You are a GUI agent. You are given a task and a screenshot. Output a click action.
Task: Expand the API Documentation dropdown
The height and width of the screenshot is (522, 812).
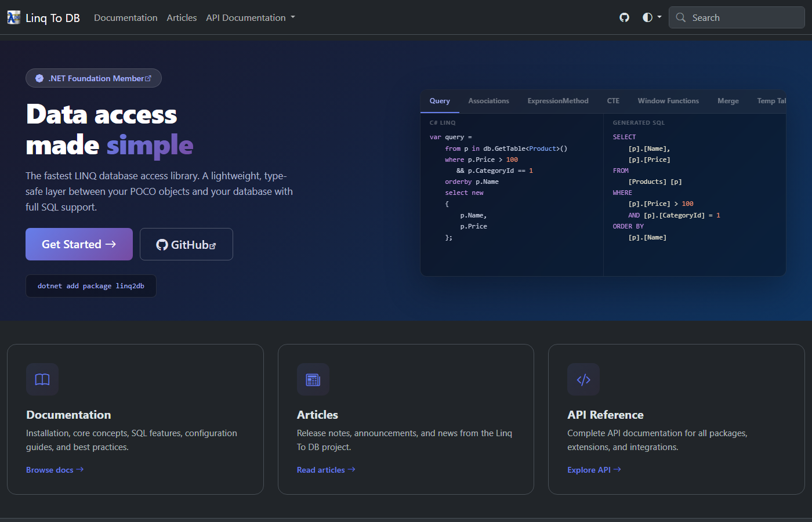click(251, 17)
